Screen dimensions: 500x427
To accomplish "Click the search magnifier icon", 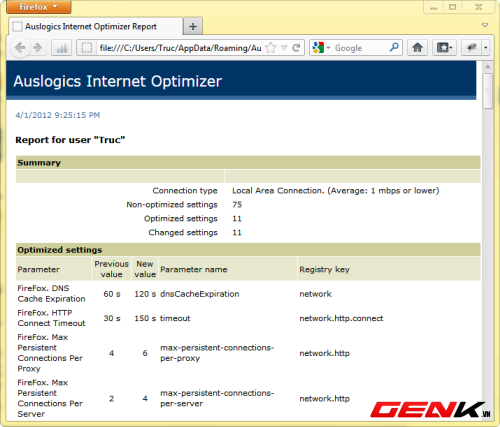I will click(394, 48).
